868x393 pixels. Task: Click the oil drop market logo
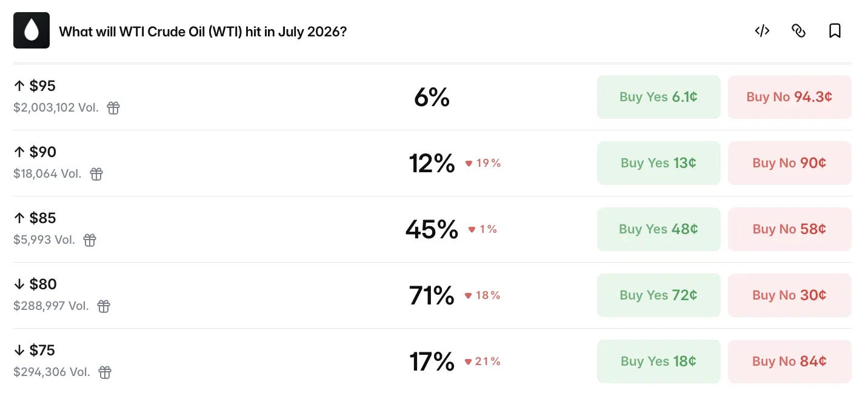[32, 30]
